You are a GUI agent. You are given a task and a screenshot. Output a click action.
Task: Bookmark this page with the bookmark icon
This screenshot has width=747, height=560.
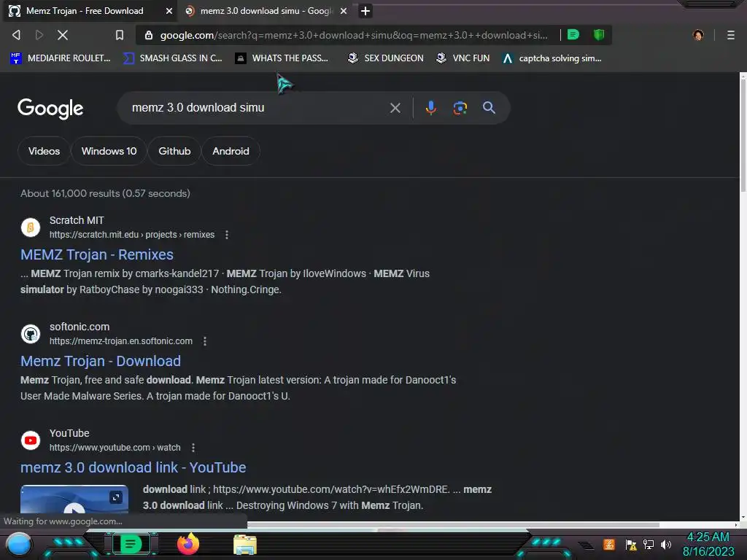pyautogui.click(x=120, y=35)
